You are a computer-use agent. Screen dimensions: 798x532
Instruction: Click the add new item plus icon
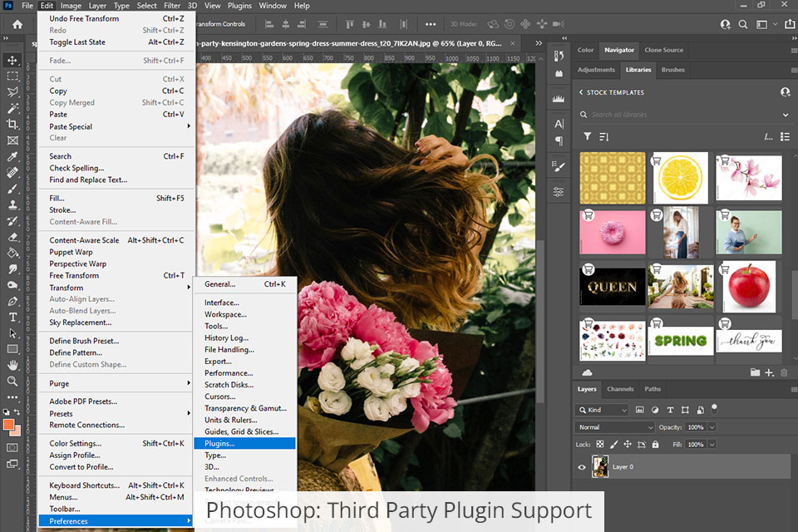tap(769, 372)
